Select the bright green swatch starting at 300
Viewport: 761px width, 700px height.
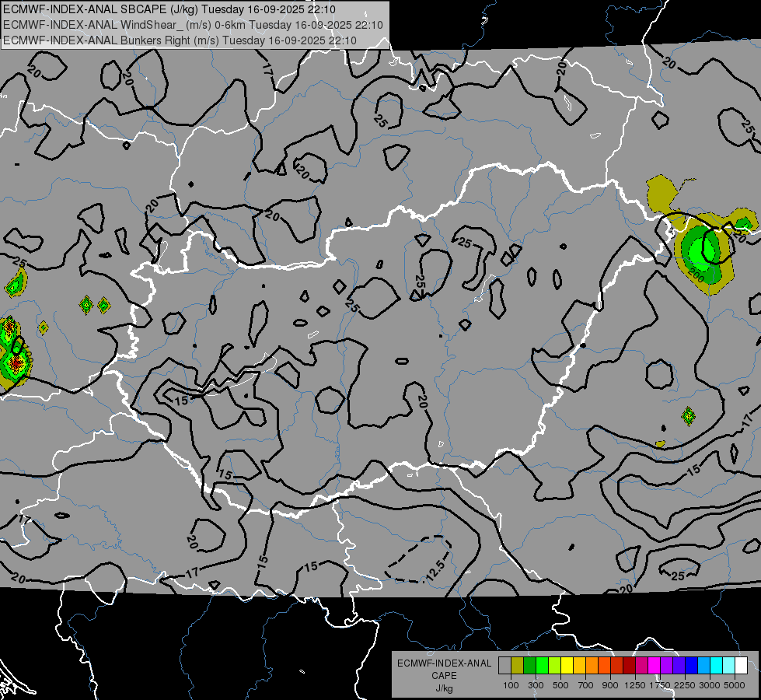tap(542, 665)
